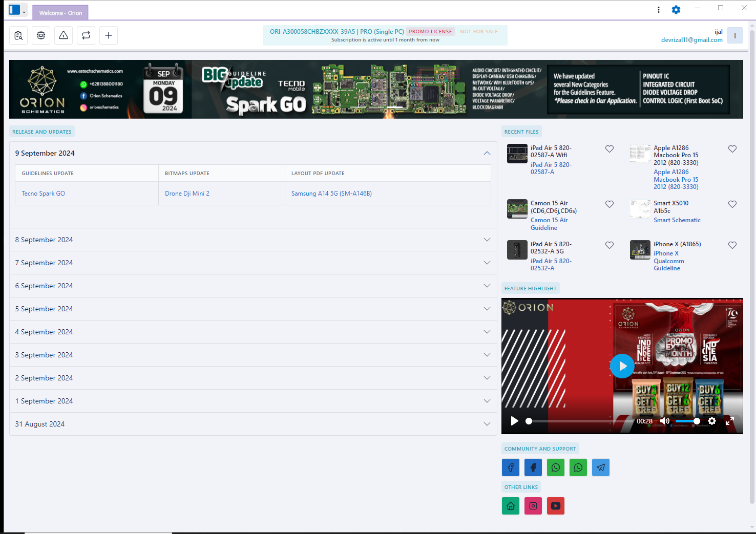
Task: Favorite iPhone X (A1865) file
Action: click(x=732, y=245)
